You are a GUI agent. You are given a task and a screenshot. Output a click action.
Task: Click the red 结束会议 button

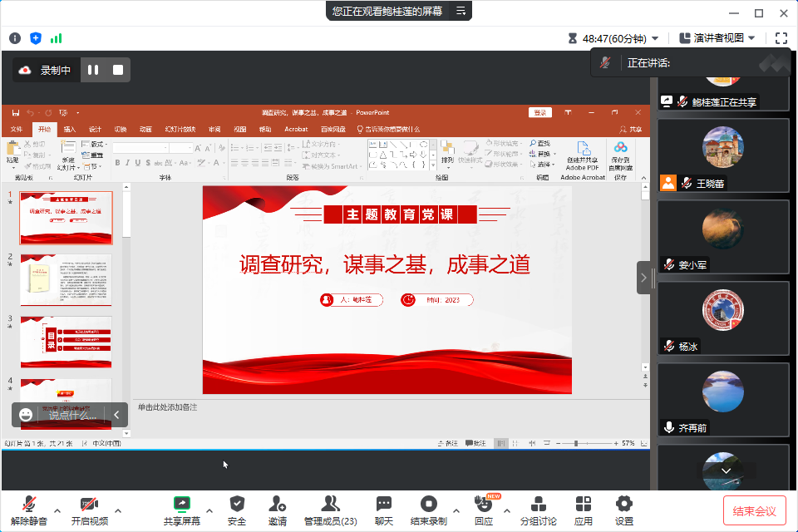coord(755,511)
